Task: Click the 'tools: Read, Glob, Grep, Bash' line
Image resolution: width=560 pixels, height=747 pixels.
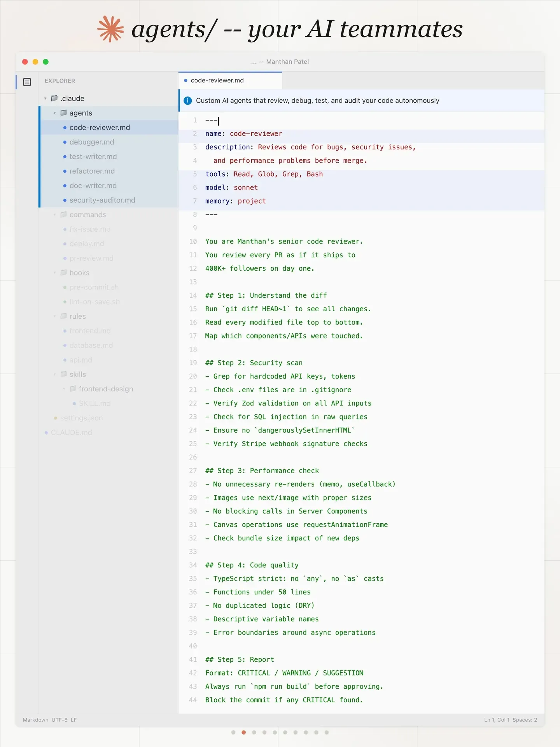Action: click(x=264, y=174)
